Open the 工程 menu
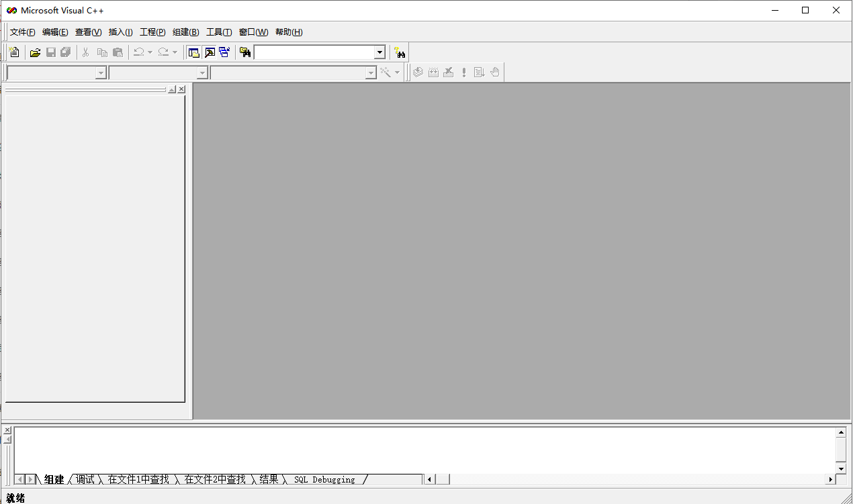The image size is (853, 504). 151,32
